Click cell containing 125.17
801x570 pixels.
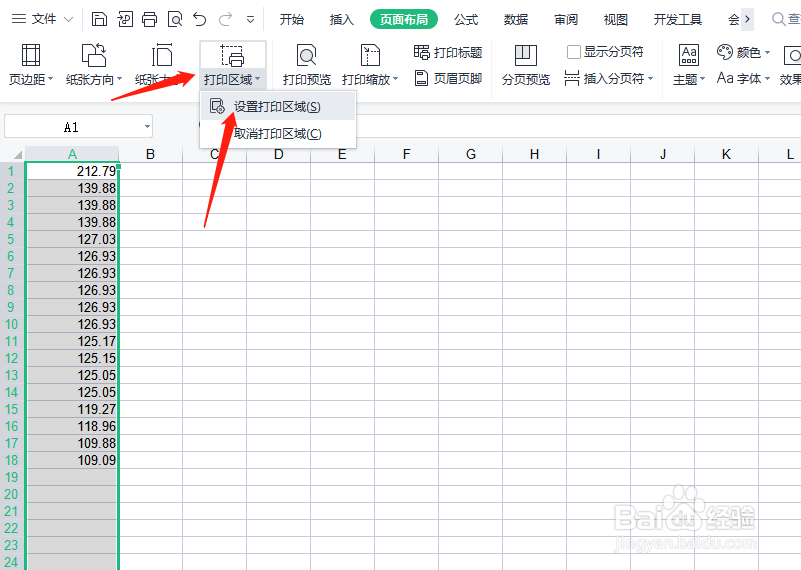point(72,341)
